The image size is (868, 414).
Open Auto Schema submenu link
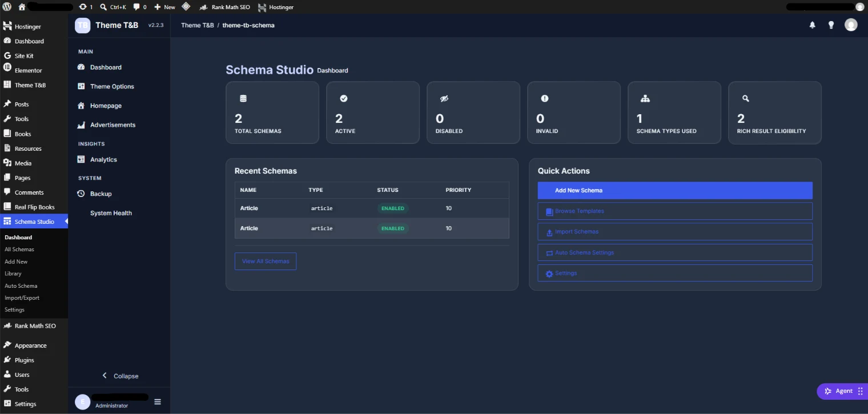pyautogui.click(x=21, y=286)
